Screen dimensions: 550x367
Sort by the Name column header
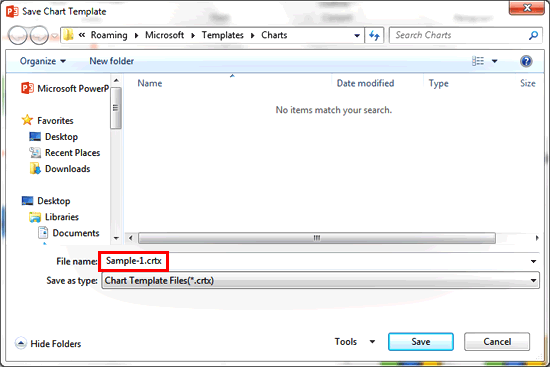(150, 83)
